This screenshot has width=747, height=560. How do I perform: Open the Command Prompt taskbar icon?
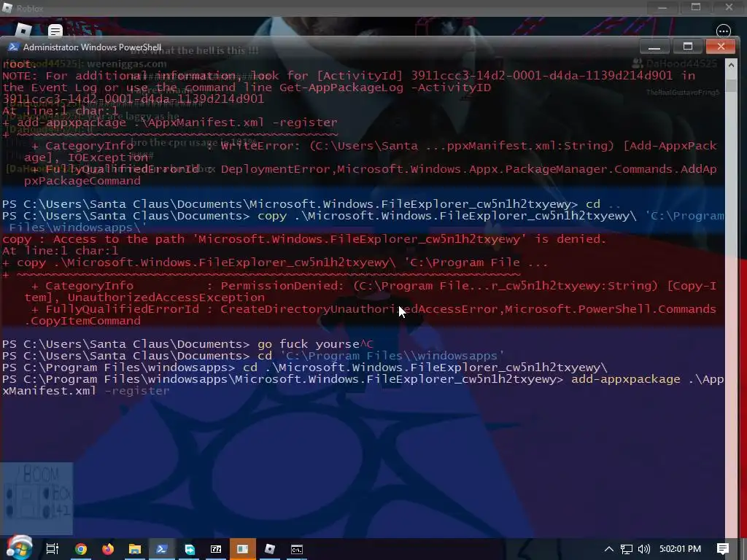296,550
